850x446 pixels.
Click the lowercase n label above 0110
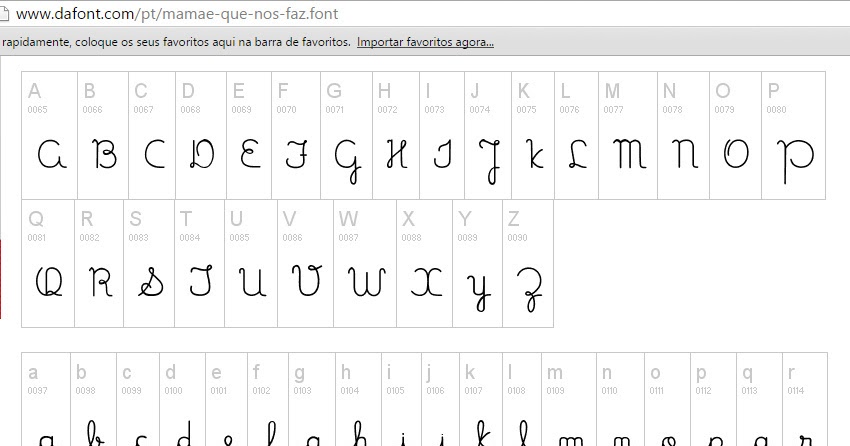click(607, 373)
